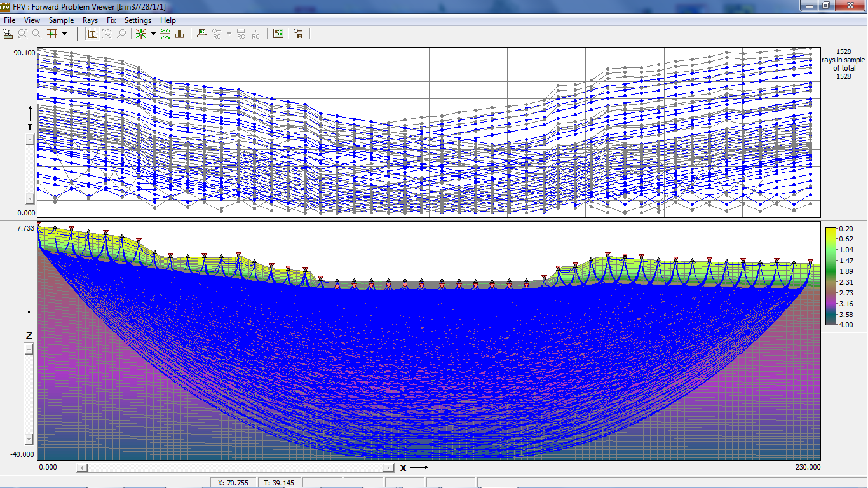Click the green scattered dots icon

coord(165,34)
